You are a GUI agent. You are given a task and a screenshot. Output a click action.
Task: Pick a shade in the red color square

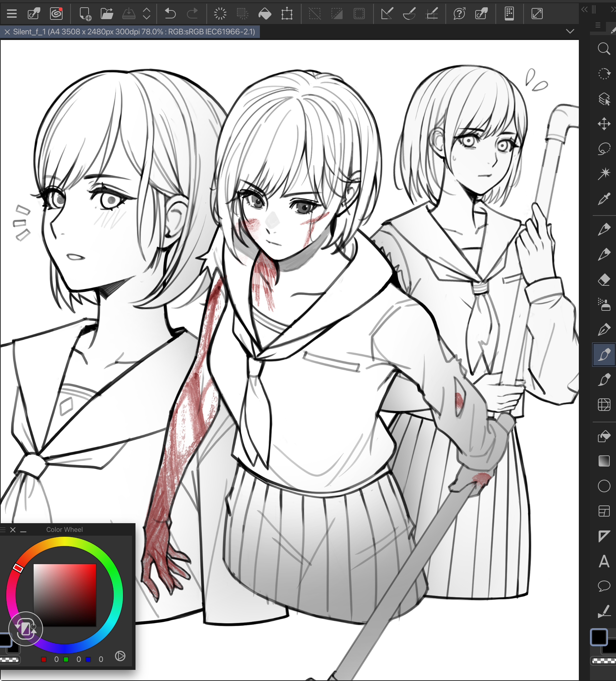[65, 595]
